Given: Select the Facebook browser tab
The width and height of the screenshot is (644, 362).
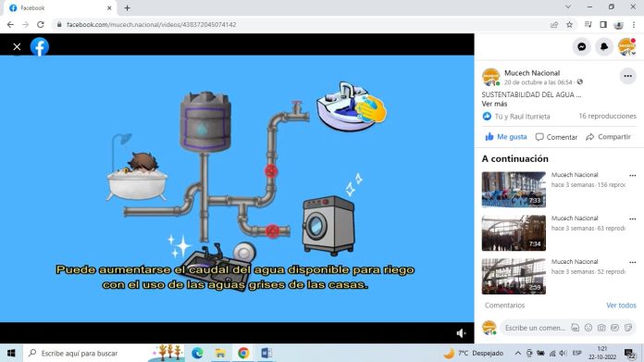Looking at the screenshot, I should tap(60, 7).
